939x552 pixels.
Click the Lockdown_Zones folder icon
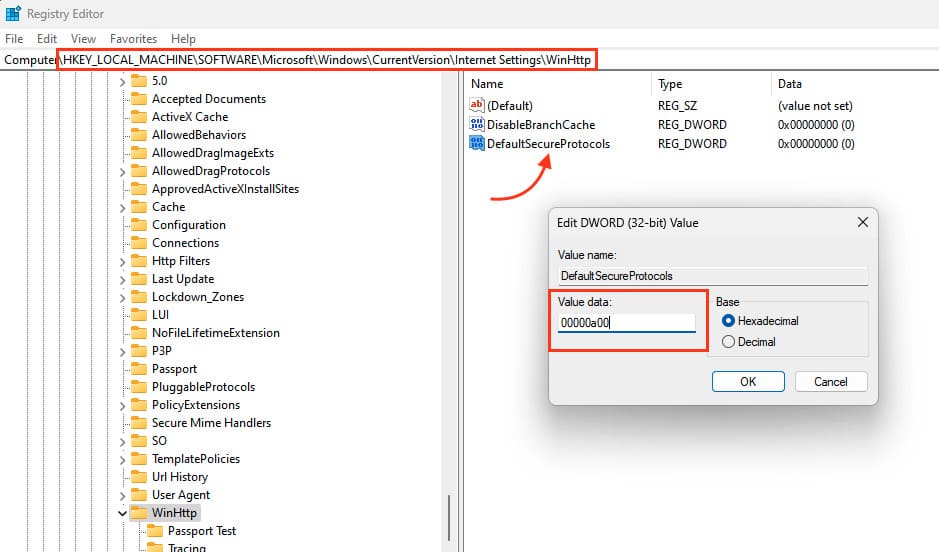138,297
